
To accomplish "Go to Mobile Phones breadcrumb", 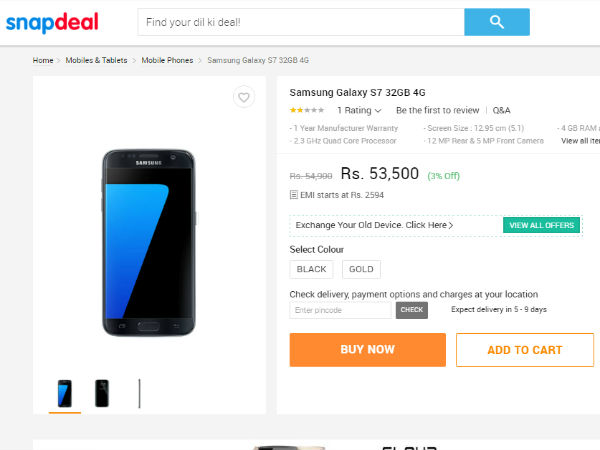I will tap(167, 60).
